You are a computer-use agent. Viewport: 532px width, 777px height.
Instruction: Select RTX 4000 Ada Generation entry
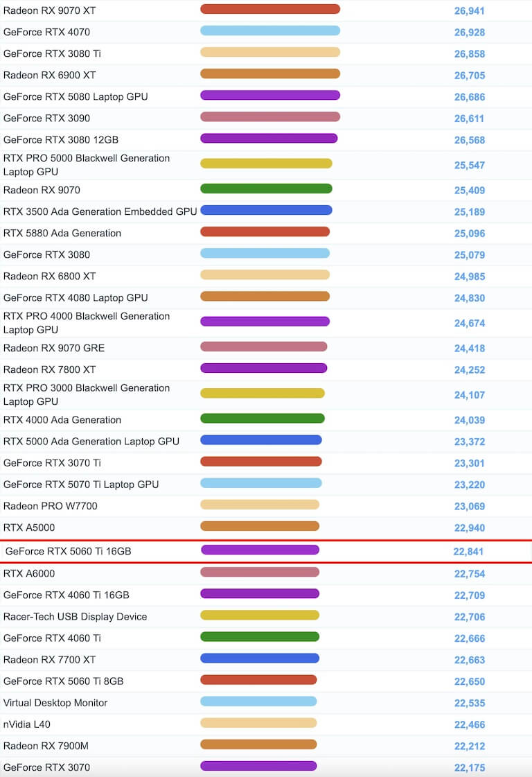[62, 420]
